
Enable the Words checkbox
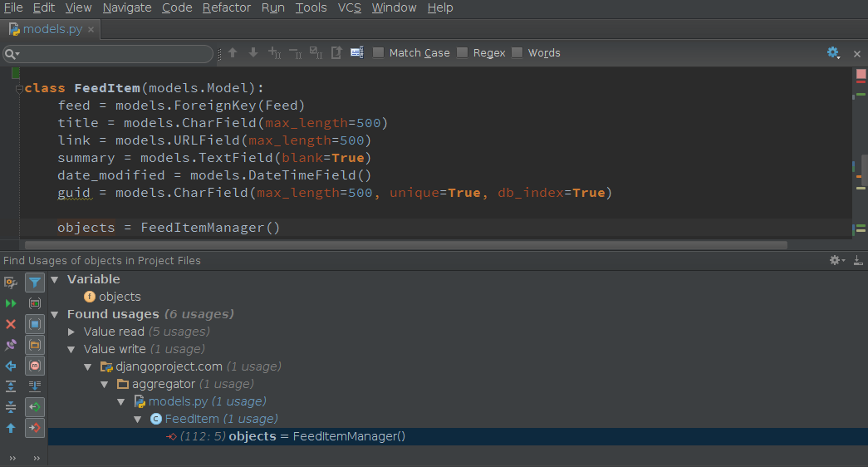pos(517,52)
